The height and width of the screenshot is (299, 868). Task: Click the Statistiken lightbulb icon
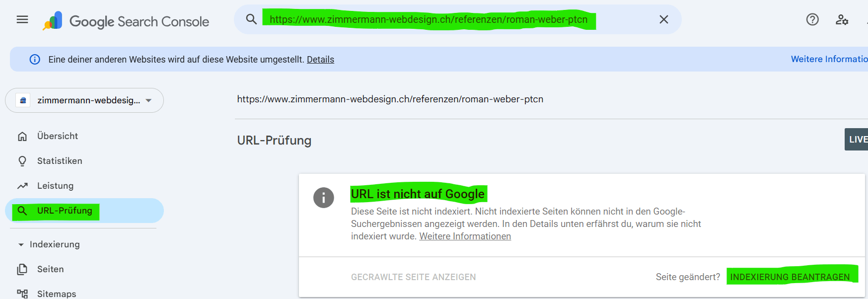(x=22, y=161)
